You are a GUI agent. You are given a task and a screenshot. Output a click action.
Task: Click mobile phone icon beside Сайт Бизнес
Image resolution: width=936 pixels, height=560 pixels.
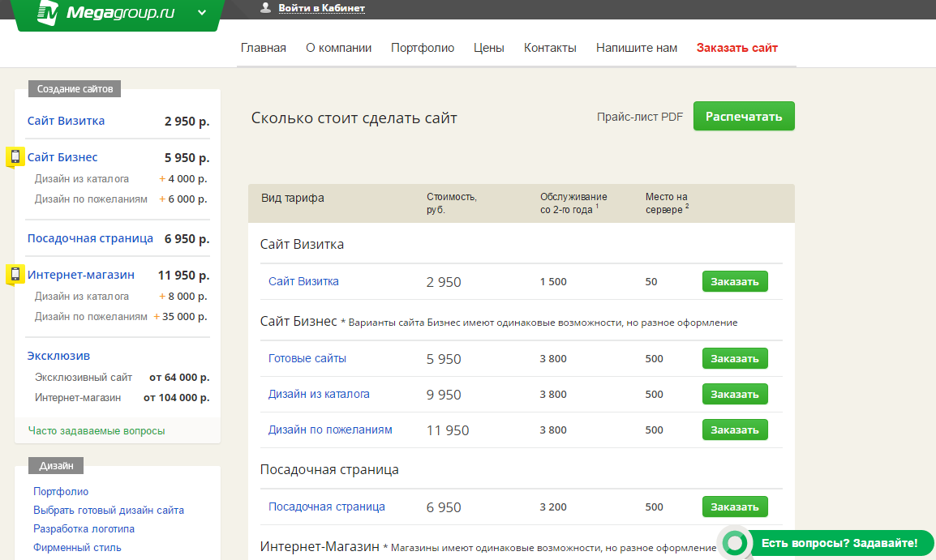click(x=15, y=157)
